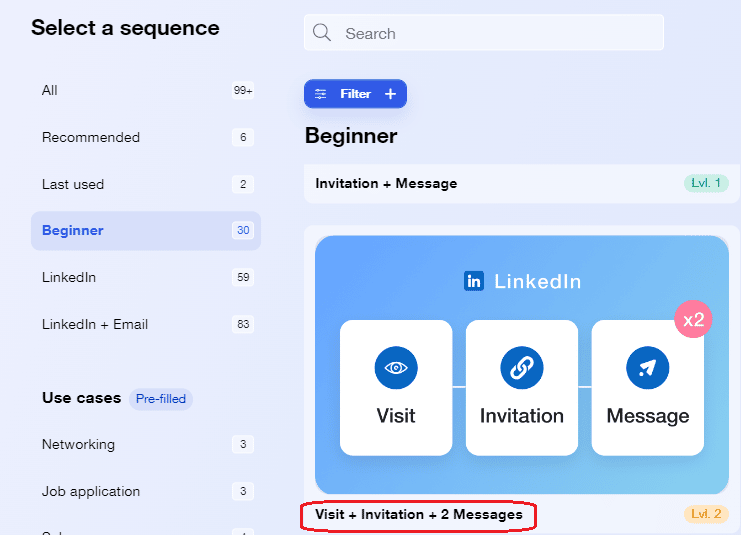Select the All category

[x=146, y=90]
